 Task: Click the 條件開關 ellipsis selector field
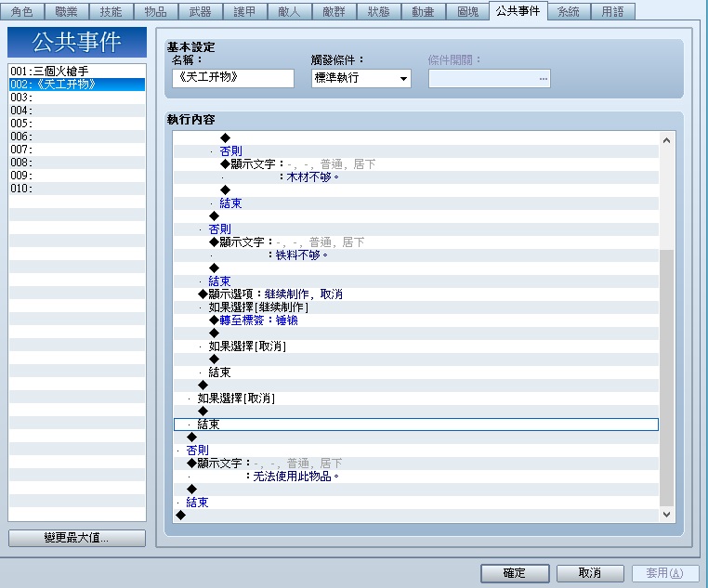pos(490,79)
